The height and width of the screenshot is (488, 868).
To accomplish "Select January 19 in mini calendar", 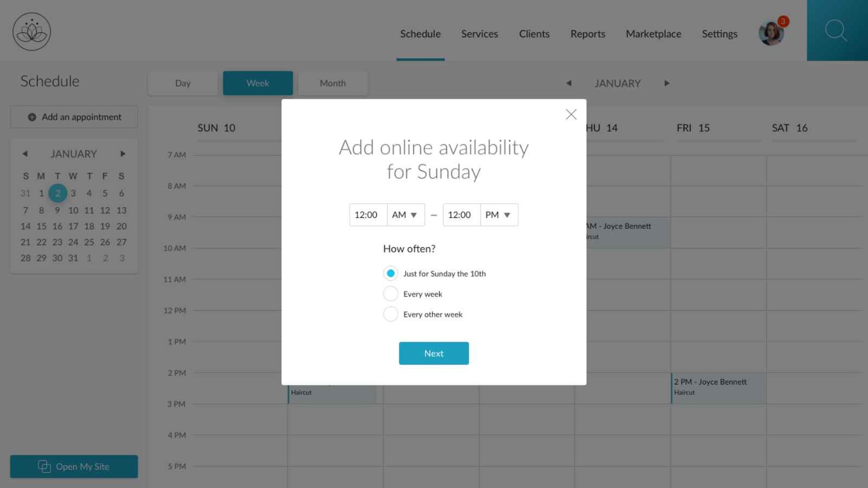I will pos(105,226).
